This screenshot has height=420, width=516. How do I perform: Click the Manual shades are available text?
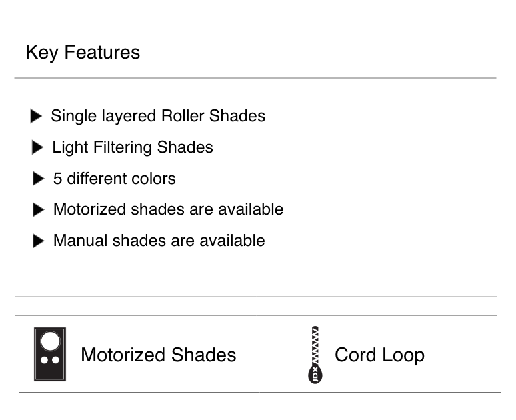(159, 241)
